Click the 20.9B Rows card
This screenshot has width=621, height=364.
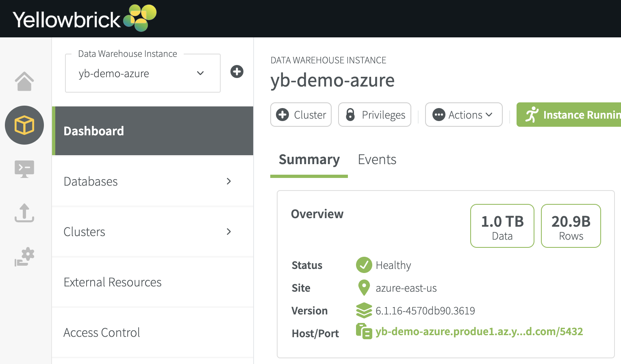click(571, 226)
